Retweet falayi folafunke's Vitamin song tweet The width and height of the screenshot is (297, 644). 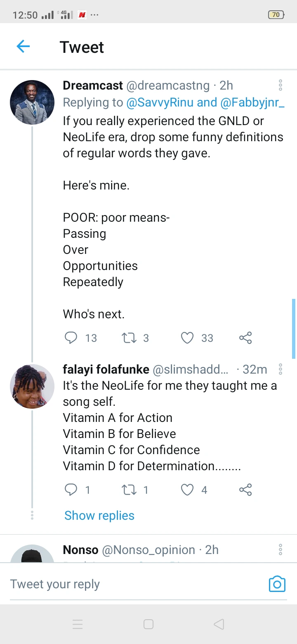[x=129, y=490]
